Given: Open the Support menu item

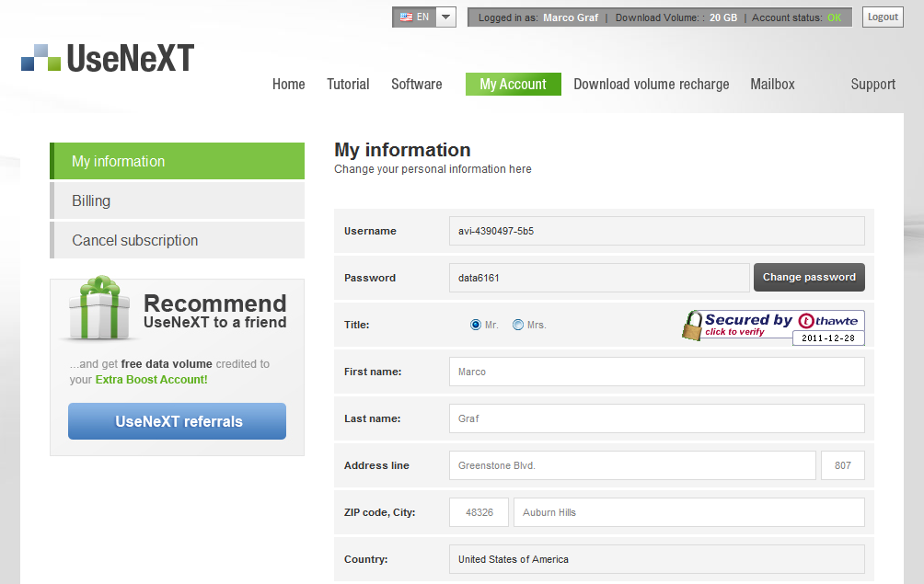Looking at the screenshot, I should [x=872, y=85].
